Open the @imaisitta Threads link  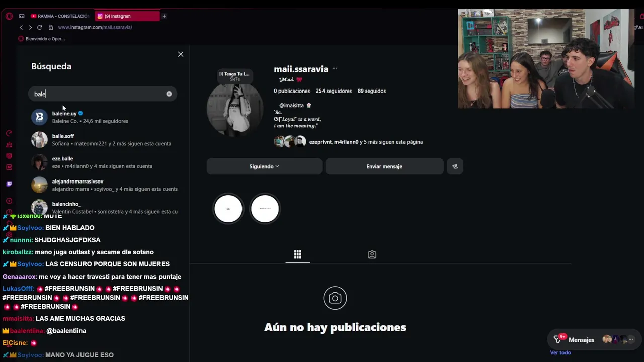[292, 105]
